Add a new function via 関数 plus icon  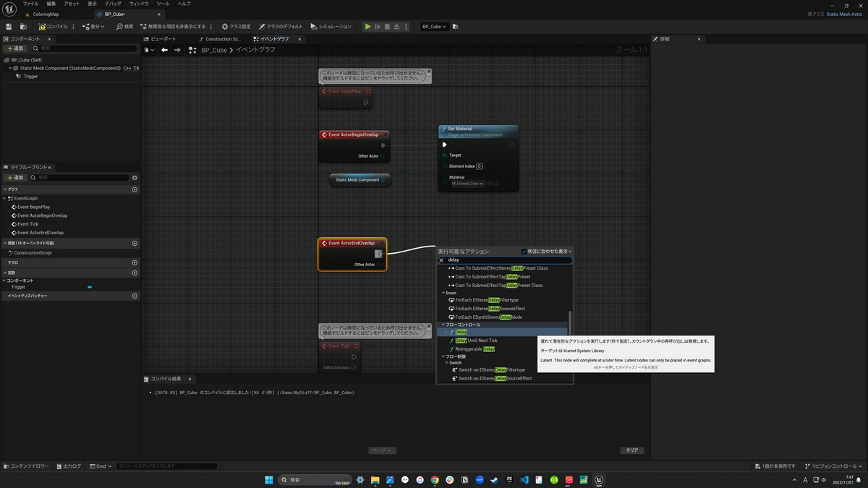pyautogui.click(x=135, y=244)
